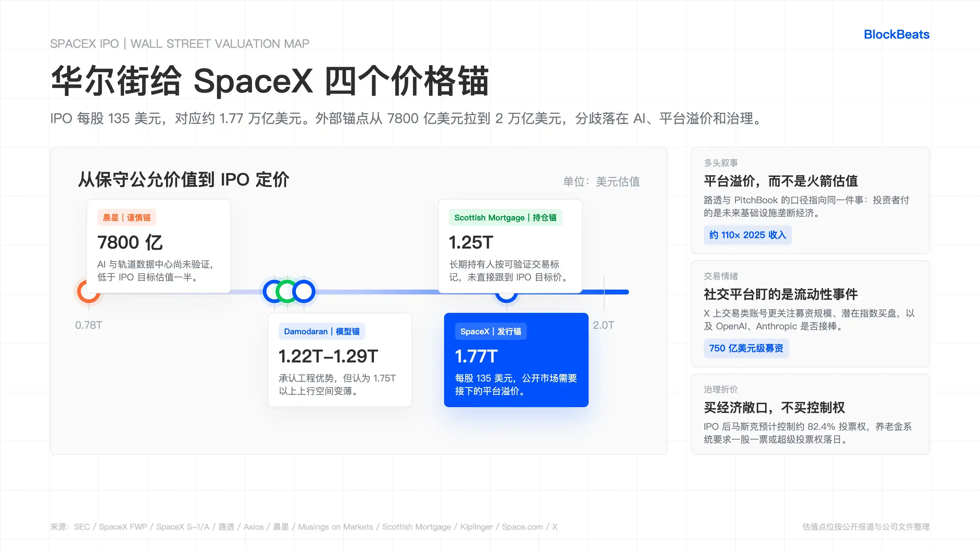
Task: Click the BlockBeats logo
Action: (x=896, y=34)
